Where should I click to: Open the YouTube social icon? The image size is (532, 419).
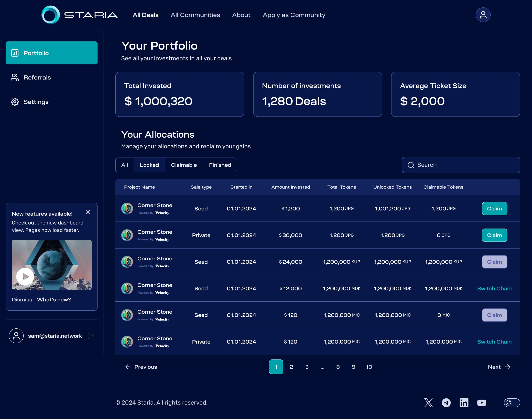(x=482, y=403)
